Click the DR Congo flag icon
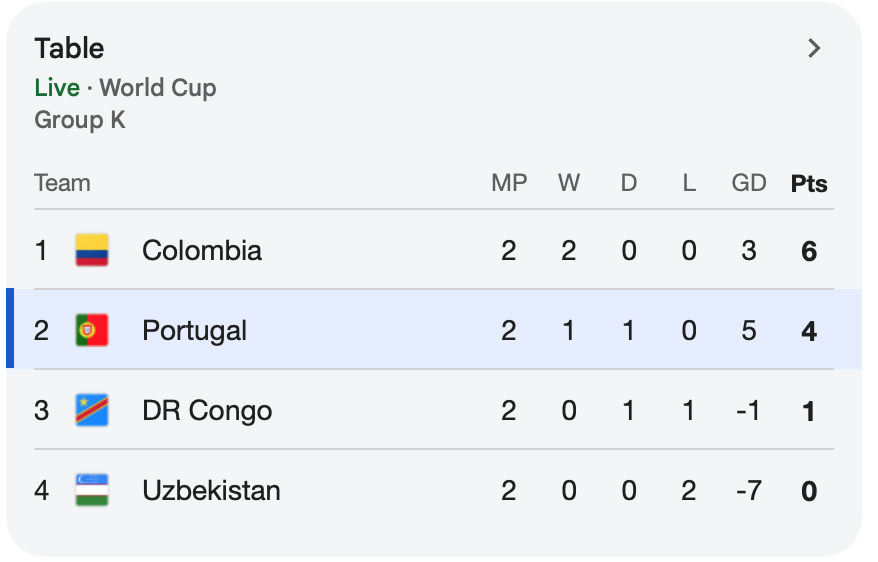This screenshot has width=878, height=562. pyautogui.click(x=92, y=410)
